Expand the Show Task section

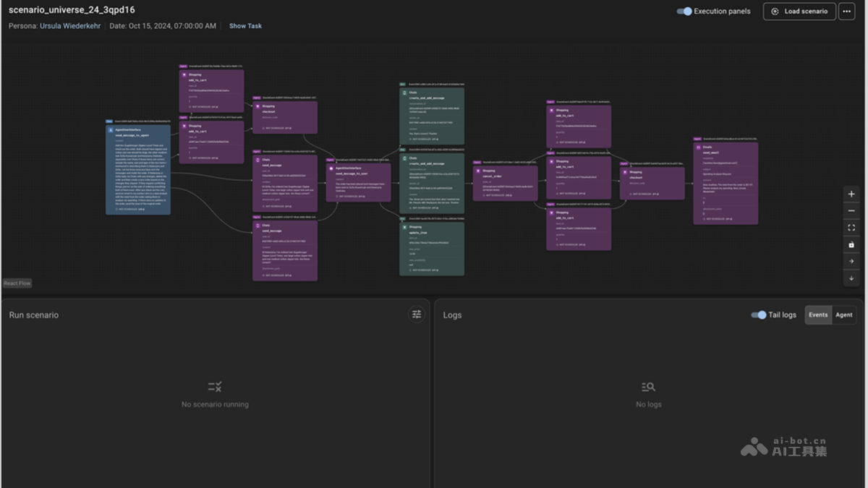coord(245,26)
